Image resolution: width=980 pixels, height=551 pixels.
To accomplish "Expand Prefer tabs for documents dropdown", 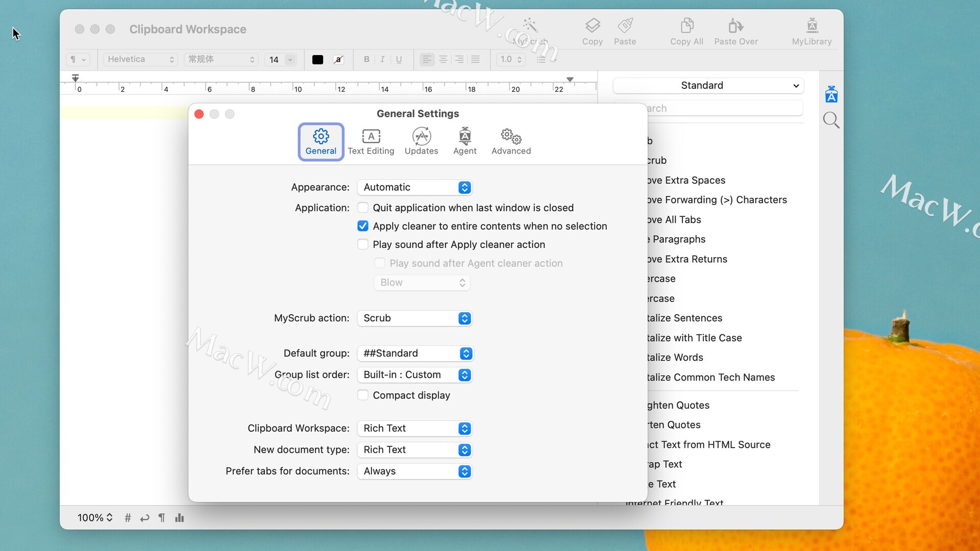I will [x=414, y=471].
